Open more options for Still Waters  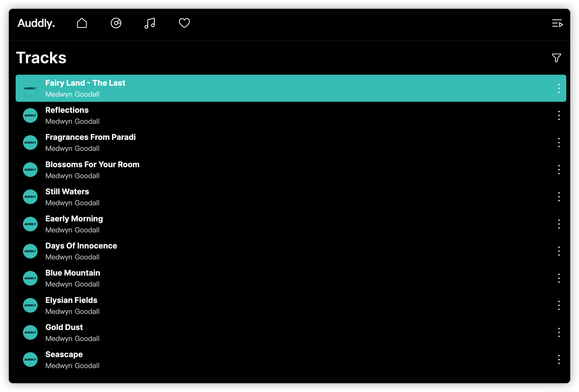(x=559, y=197)
